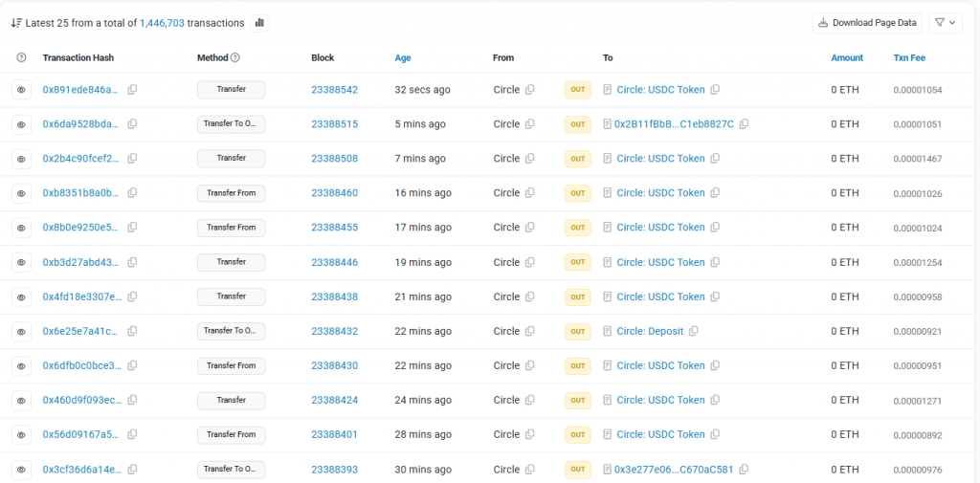Copy transaction hash 0x460d9f093ec

point(132,400)
